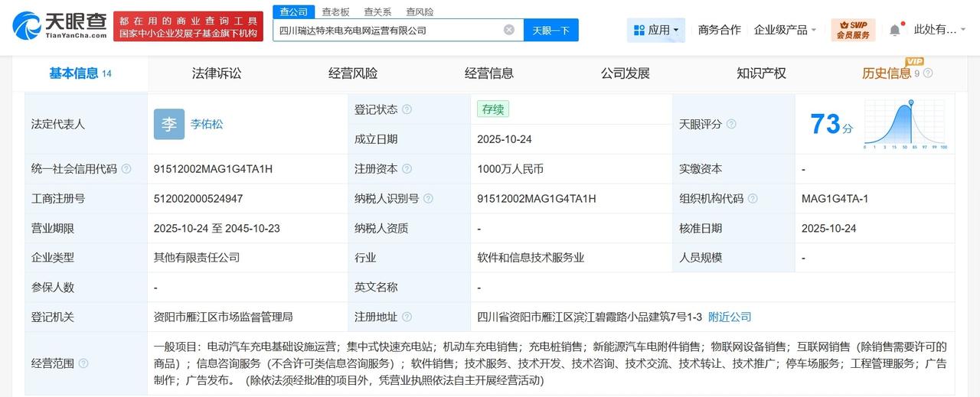Open the 公司发展 tab
This screenshot has height=397, width=980.
(x=626, y=73)
